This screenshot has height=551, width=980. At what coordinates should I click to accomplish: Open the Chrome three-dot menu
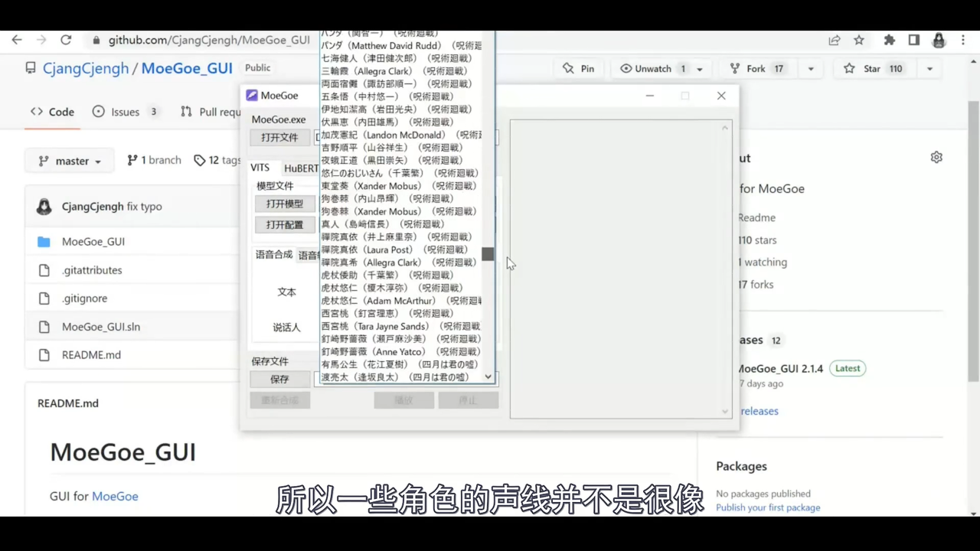coord(962,41)
